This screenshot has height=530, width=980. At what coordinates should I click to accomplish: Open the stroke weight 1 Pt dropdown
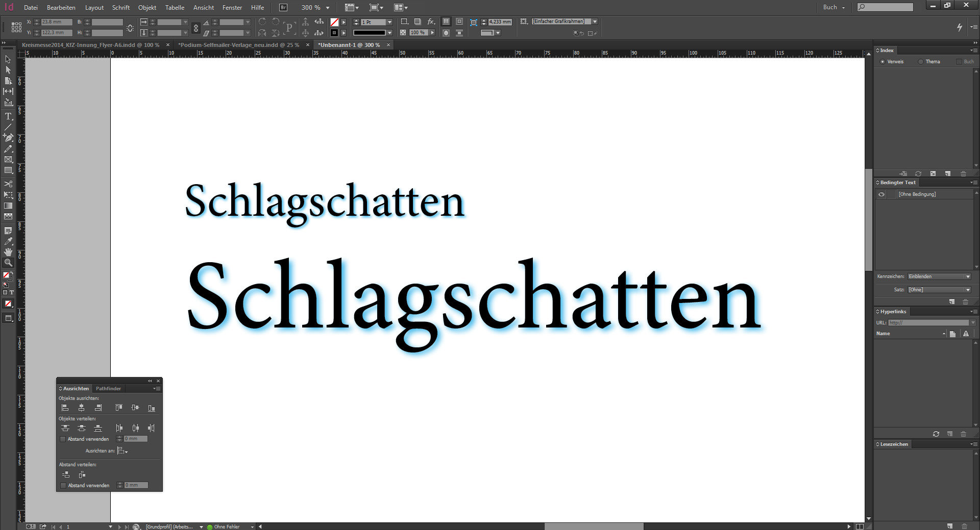(x=389, y=22)
